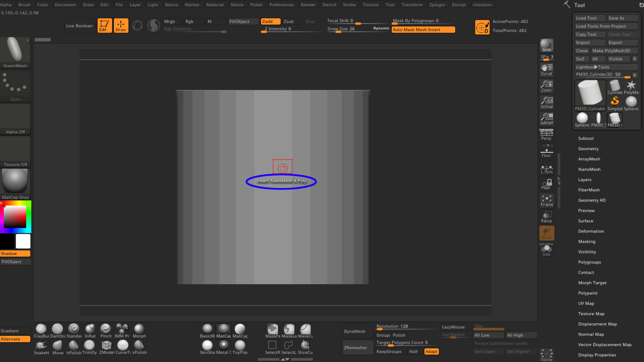Image resolution: width=644 pixels, height=362 pixels.
Task: Open the Zplugin menu
Action: pos(437,4)
